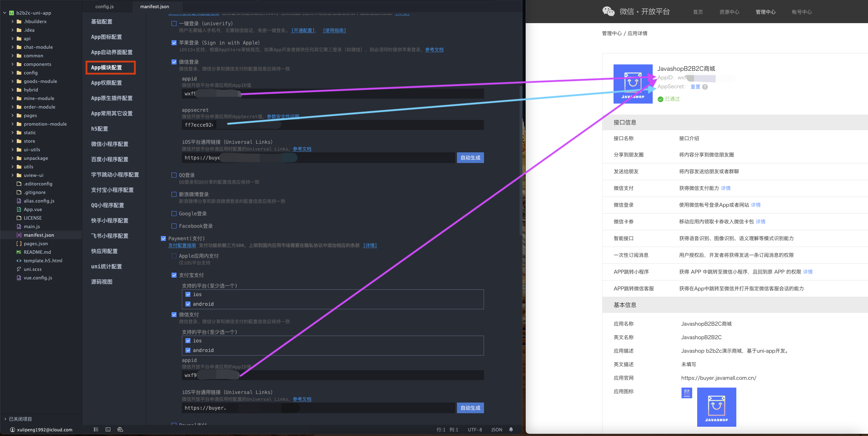Enable 一键登录 (univerify) checkbox
Image resolution: width=868 pixels, height=436 pixels.
pyautogui.click(x=174, y=23)
